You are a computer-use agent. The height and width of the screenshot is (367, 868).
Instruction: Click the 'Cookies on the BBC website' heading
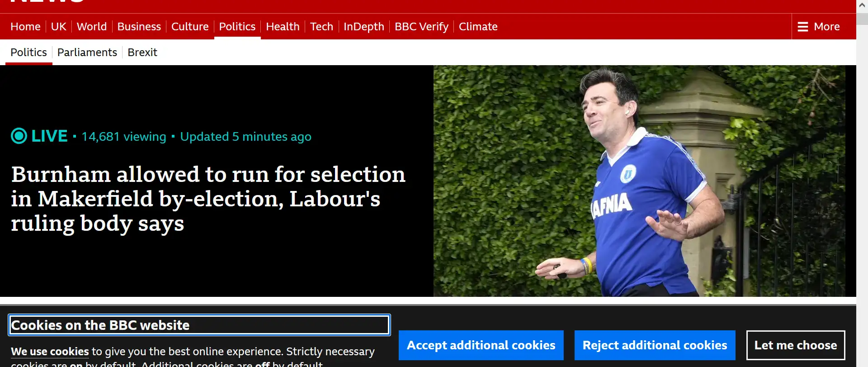pyautogui.click(x=199, y=325)
